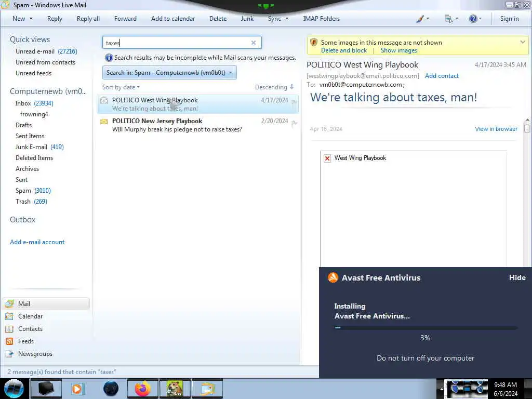The image size is (532, 399).
Task: Collapse the Computernewb account header
Action: pyautogui.click(x=48, y=91)
